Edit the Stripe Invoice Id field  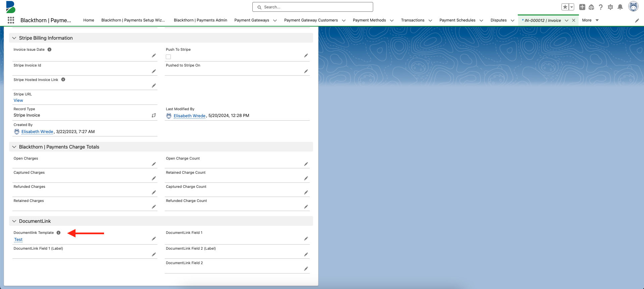point(154,71)
